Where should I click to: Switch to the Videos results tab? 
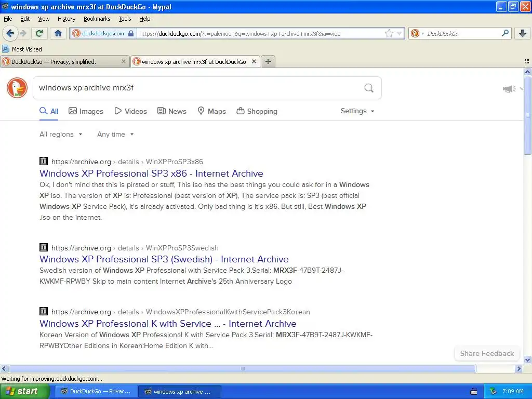point(130,111)
